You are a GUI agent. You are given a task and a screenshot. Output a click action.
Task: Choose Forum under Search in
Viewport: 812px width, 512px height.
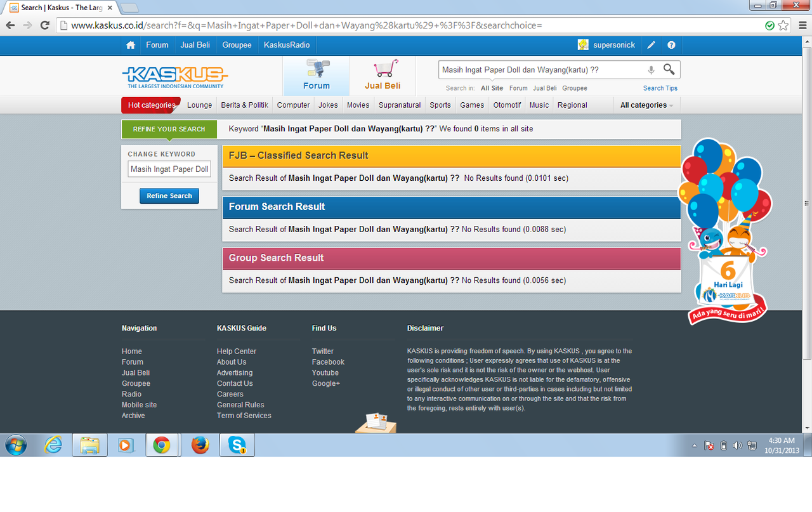518,88
